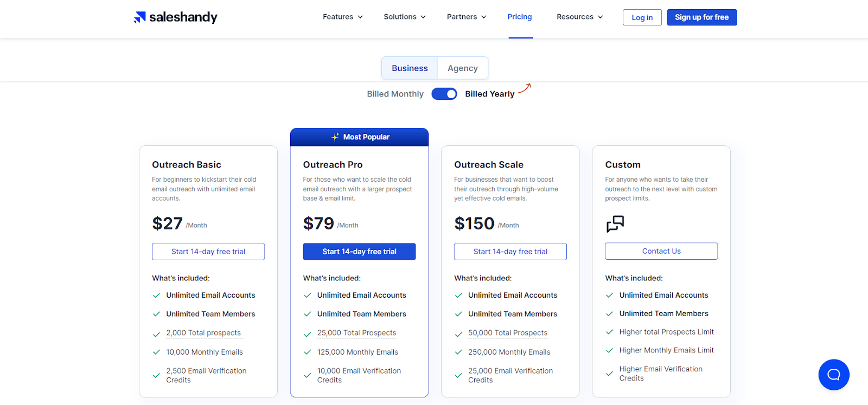Click the $27 price in Basic plan
Screen dimensions: 868x405
(167, 223)
